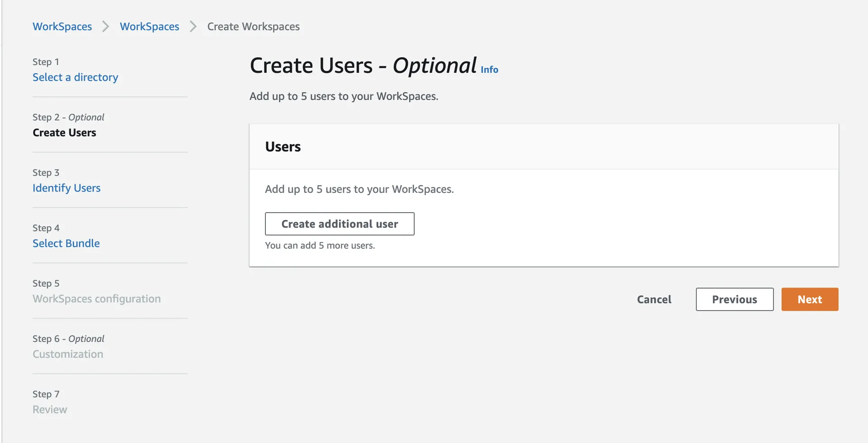
Task: Click the Users panel heading
Action: coord(283,147)
